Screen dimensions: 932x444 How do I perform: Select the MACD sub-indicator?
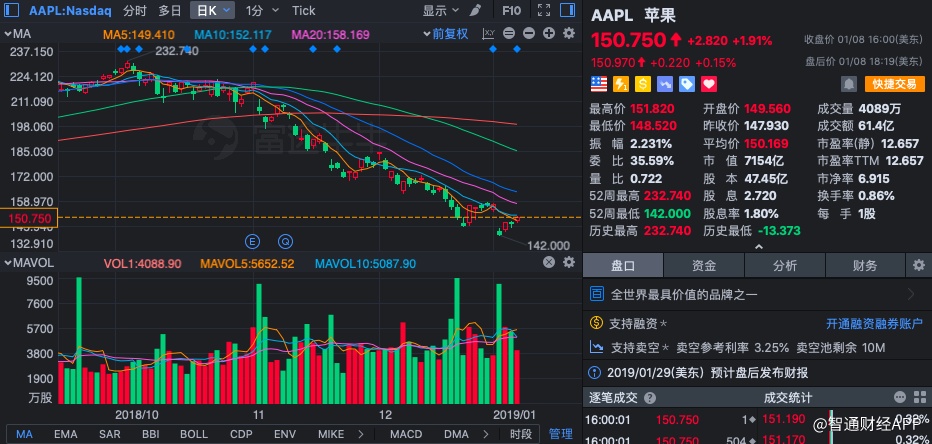tap(407, 434)
